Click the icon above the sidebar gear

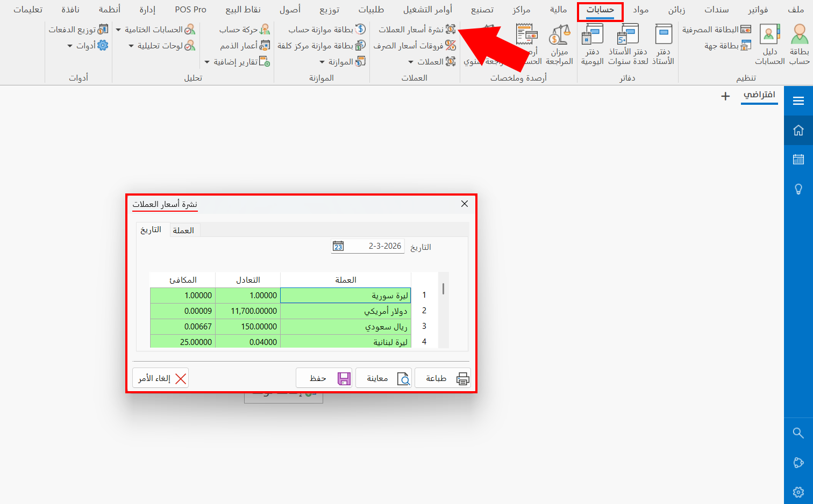click(x=798, y=463)
